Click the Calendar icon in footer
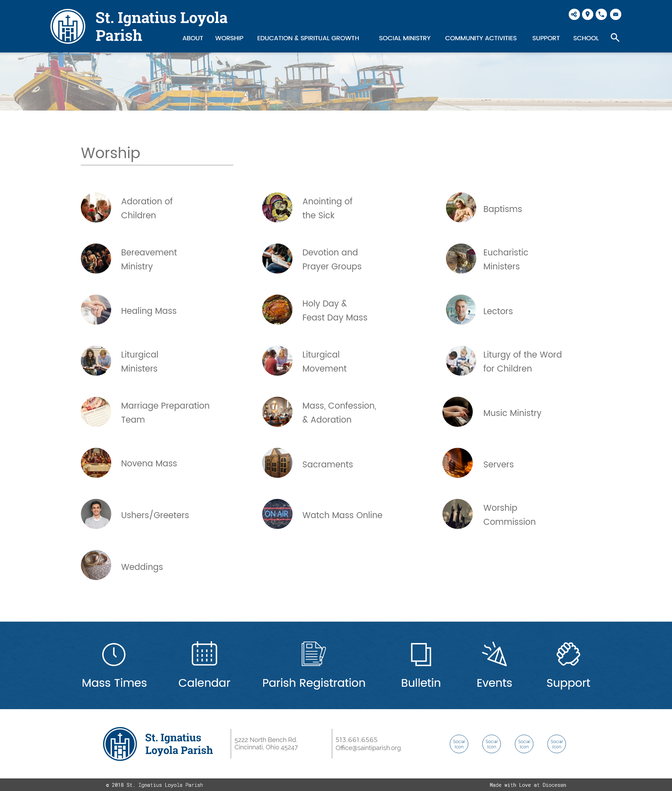Screen dimensions: 672x791 pos(204,654)
